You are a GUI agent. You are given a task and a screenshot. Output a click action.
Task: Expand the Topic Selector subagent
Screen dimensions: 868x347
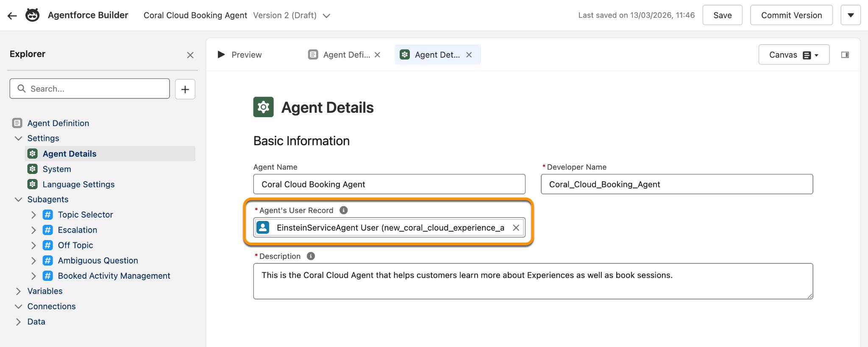pyautogui.click(x=33, y=215)
